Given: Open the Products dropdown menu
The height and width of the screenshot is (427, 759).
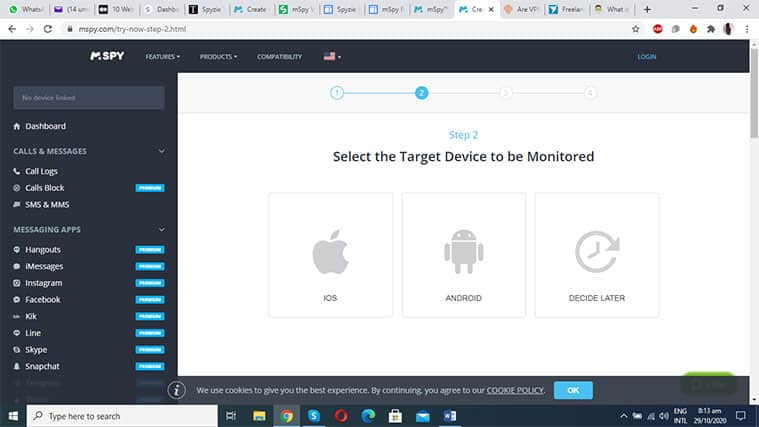Looking at the screenshot, I should [x=218, y=57].
